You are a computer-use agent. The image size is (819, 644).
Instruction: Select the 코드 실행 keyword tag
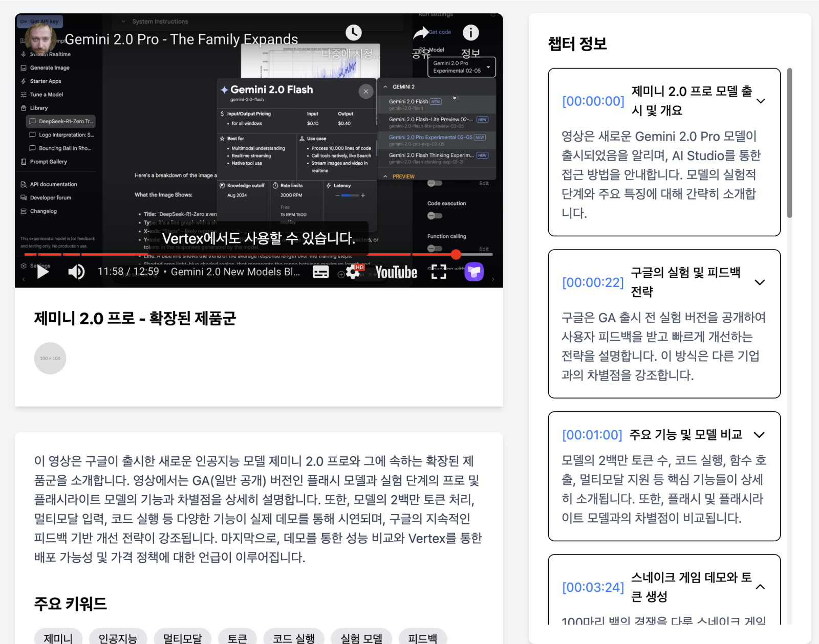[294, 637]
